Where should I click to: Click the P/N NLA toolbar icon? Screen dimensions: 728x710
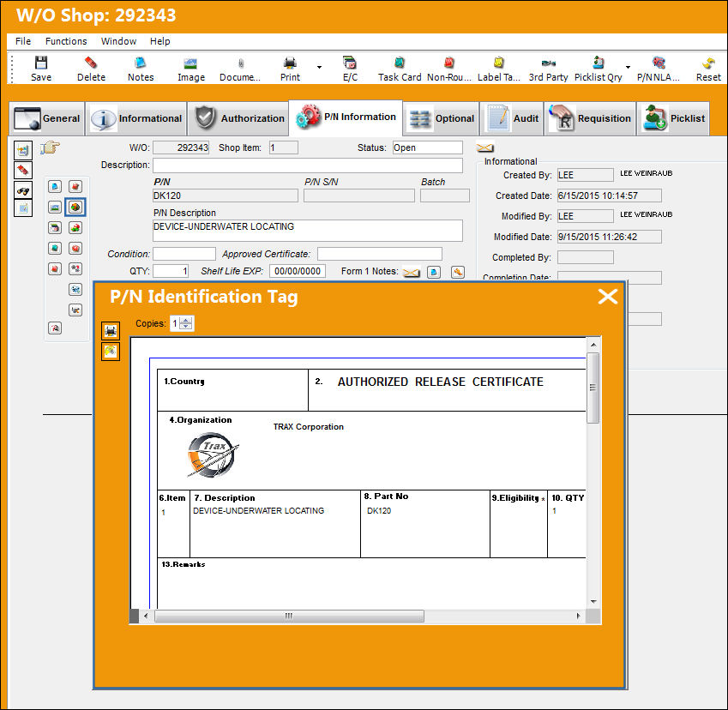point(659,63)
